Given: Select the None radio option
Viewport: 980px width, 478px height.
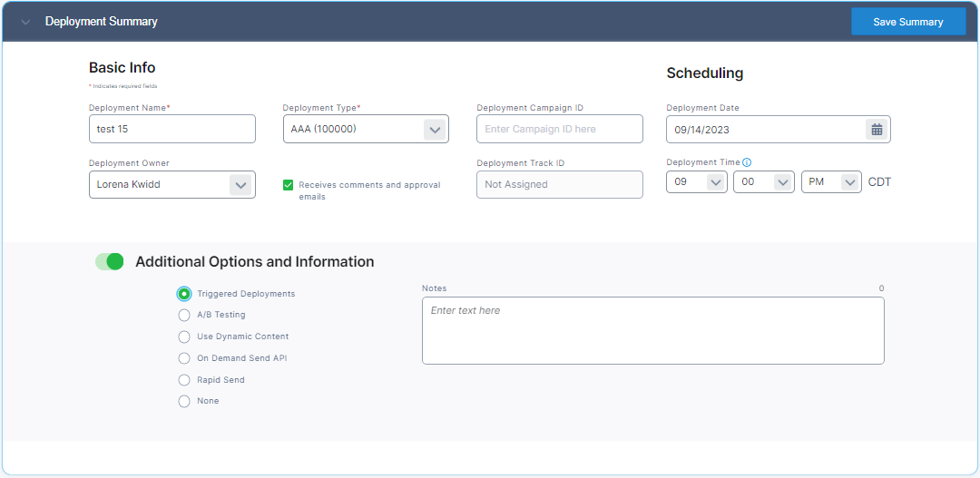Looking at the screenshot, I should (184, 401).
